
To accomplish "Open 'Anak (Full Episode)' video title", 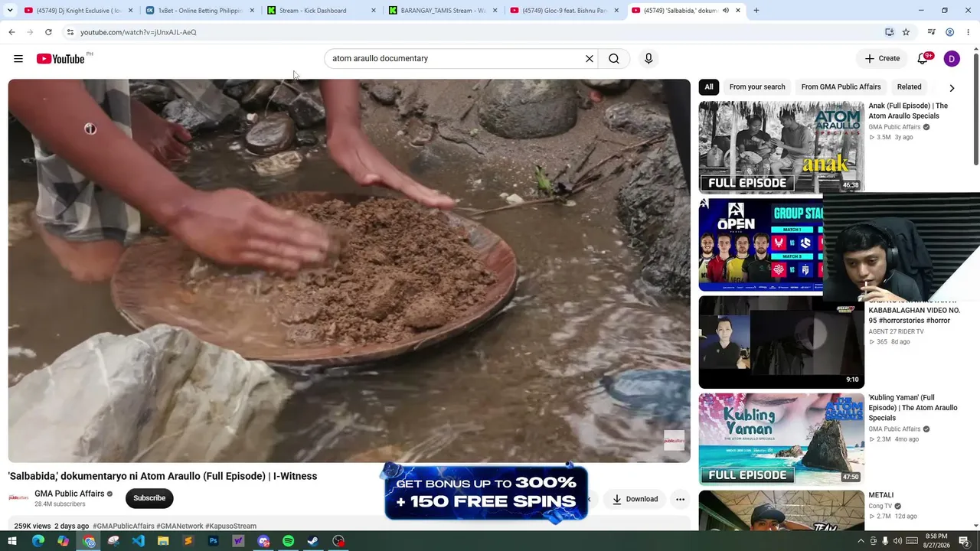I will click(x=908, y=111).
